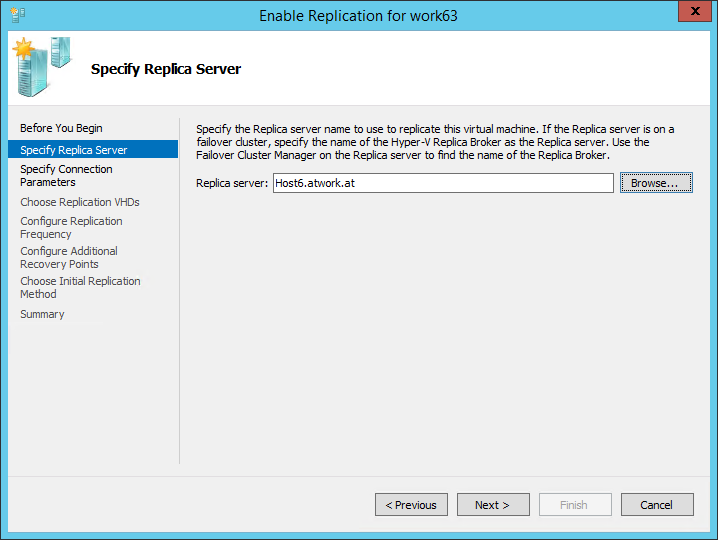The image size is (718, 540).
Task: Go to the Before You Begin step
Action: pyautogui.click(x=61, y=128)
